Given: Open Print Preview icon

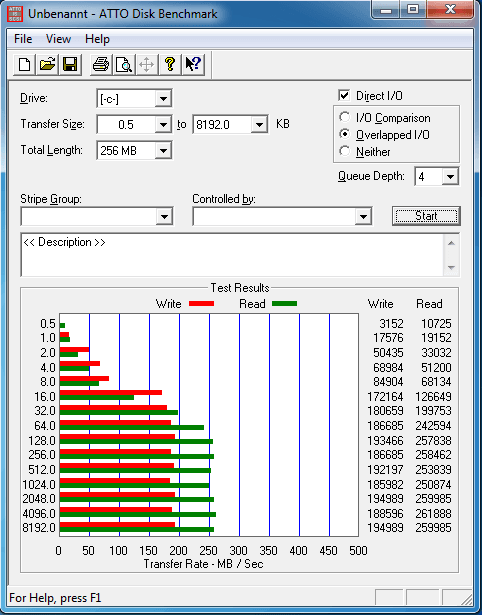Looking at the screenshot, I should [x=124, y=64].
